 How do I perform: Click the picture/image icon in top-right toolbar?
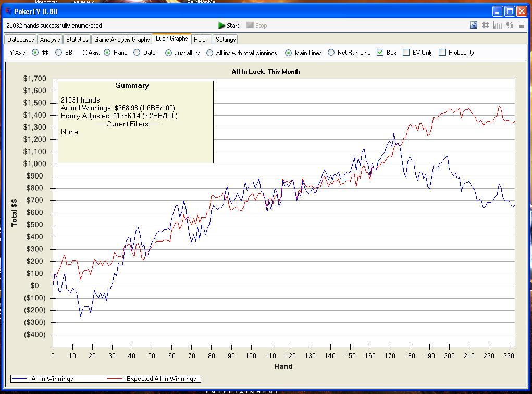point(474,25)
